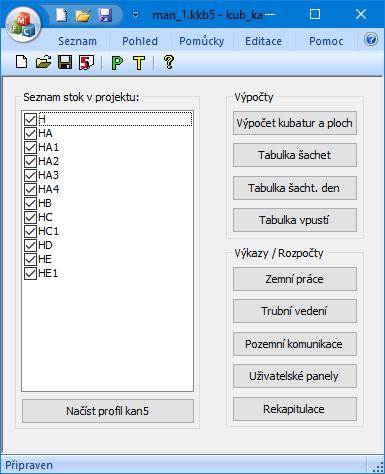385x474 pixels.
Task: Uncheck the HB checkbox
Action: click(30, 203)
